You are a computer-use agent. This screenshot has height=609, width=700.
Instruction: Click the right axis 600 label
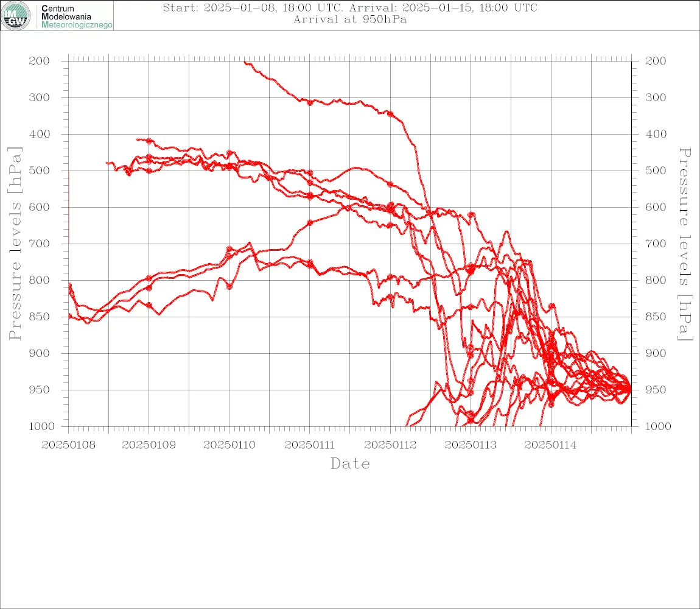tap(656, 207)
